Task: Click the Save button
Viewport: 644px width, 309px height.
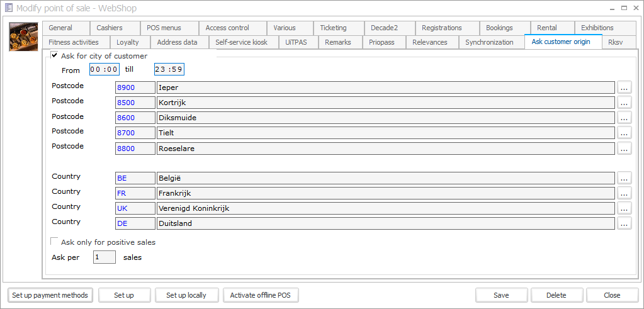Action: (501, 295)
